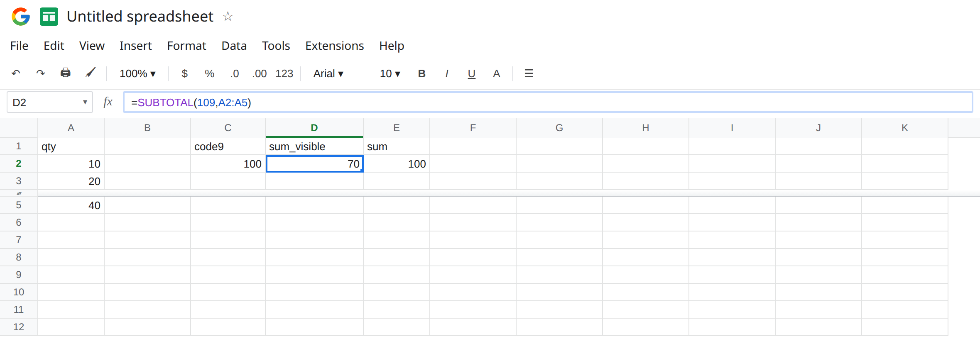Open the Tools menu
Viewport: 980px width, 341px height.
point(276,46)
